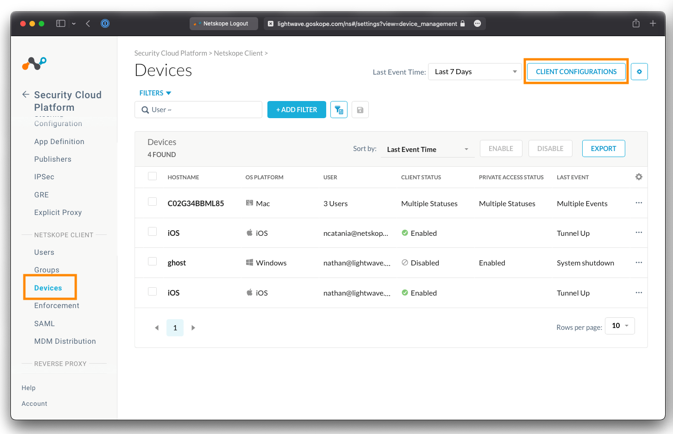The width and height of the screenshot is (673, 434).
Task: Click page number 1
Action: [175, 328]
